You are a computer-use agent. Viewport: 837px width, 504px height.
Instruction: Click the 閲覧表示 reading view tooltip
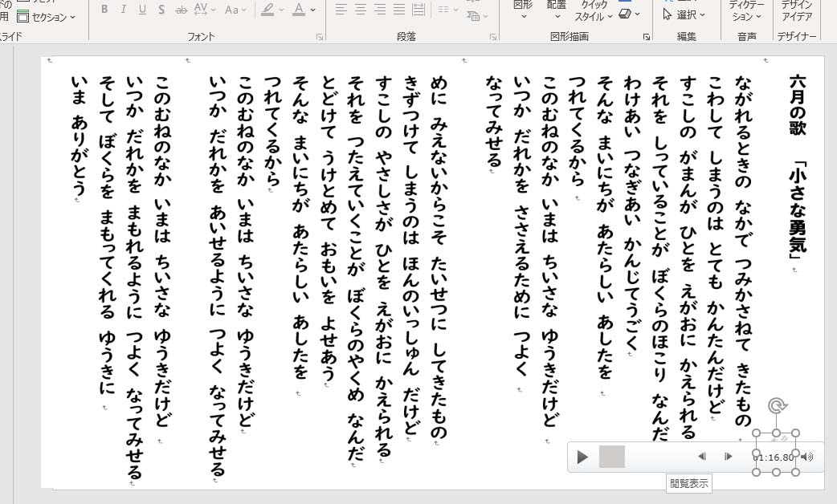point(689,484)
